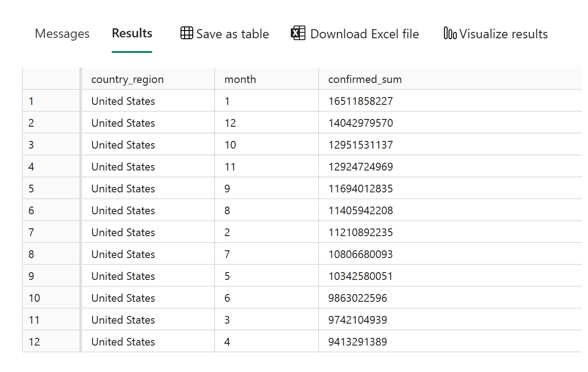Click the confirmed_sum cell 10806680093
Image resolution: width=588 pixels, height=372 pixels.
(x=361, y=254)
